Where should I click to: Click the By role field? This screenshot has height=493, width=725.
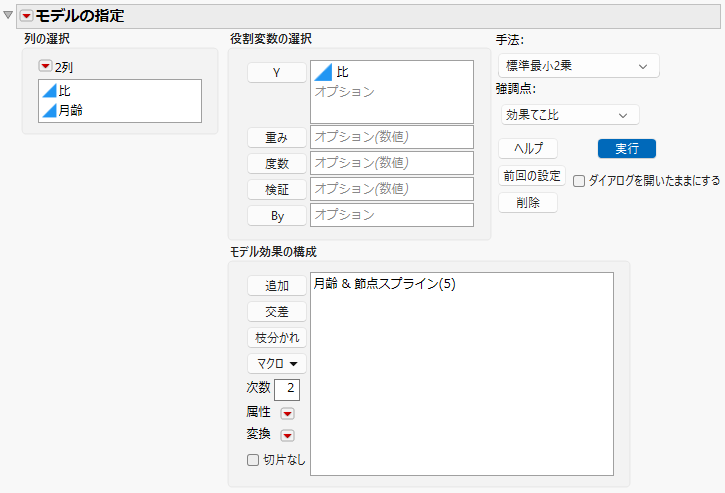click(392, 215)
